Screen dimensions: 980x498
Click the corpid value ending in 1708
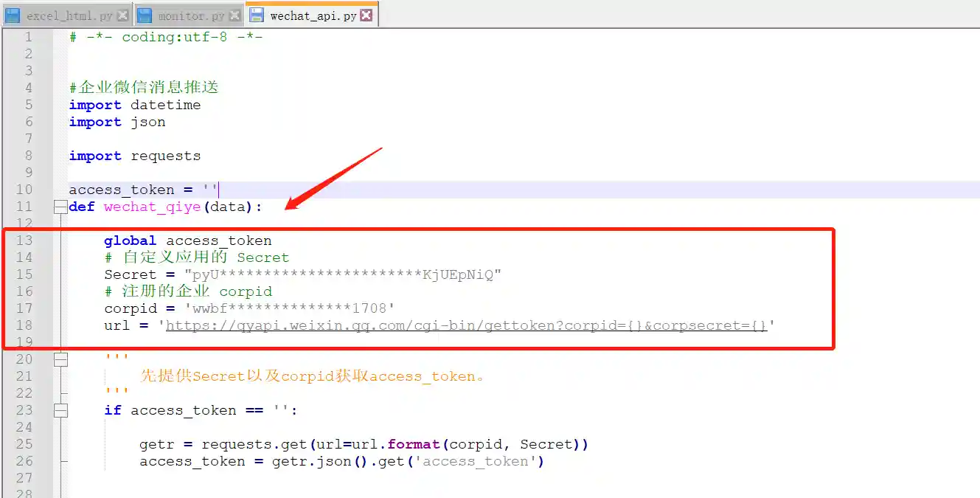290,308
